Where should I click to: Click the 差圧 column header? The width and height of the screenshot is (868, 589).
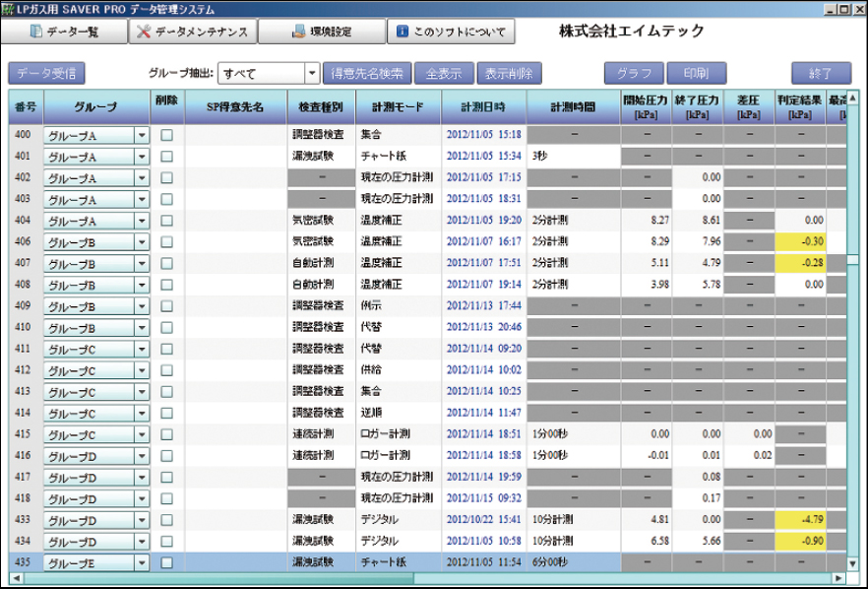coord(749,107)
